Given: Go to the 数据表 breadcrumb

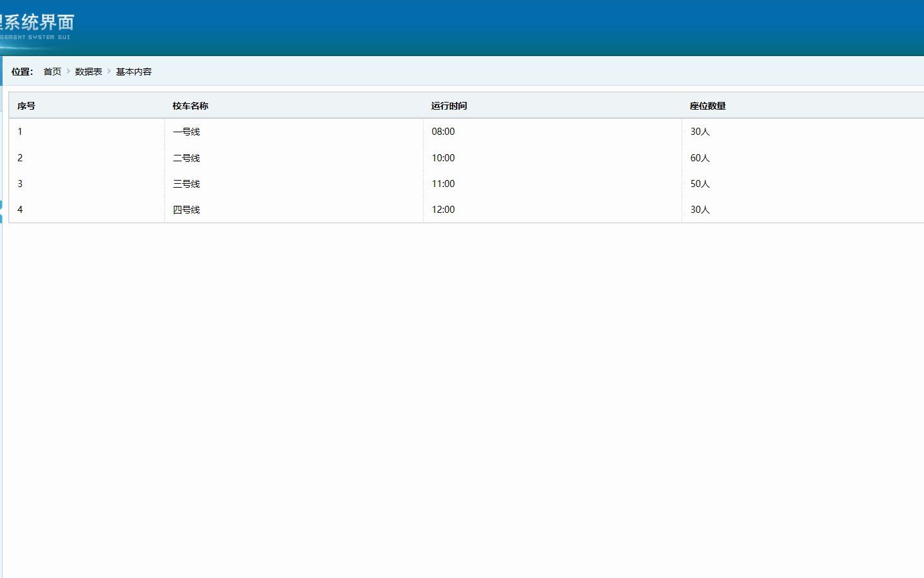Looking at the screenshot, I should pos(88,72).
